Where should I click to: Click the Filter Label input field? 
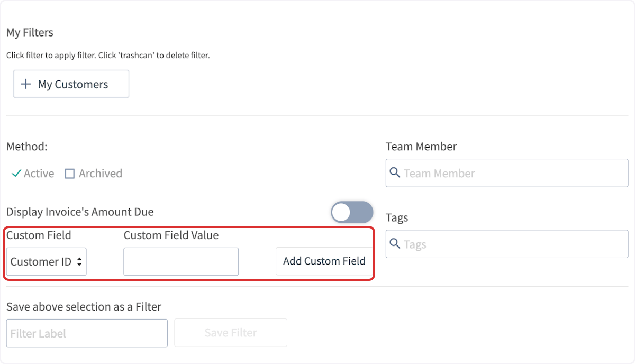[x=87, y=333]
